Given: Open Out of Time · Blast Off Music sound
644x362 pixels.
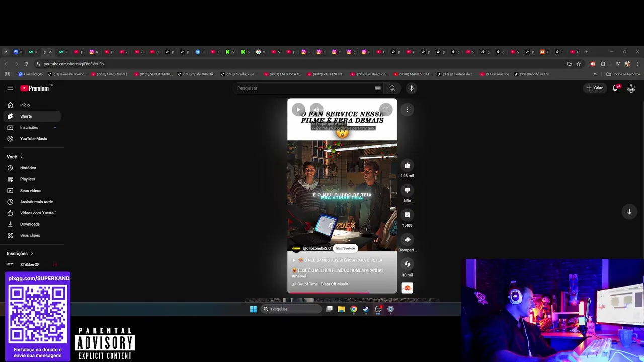Looking at the screenshot, I should tap(323, 284).
